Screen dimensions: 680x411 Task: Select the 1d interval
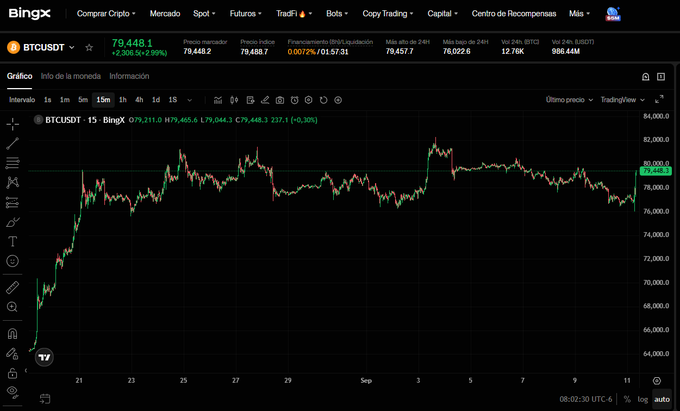click(x=156, y=100)
